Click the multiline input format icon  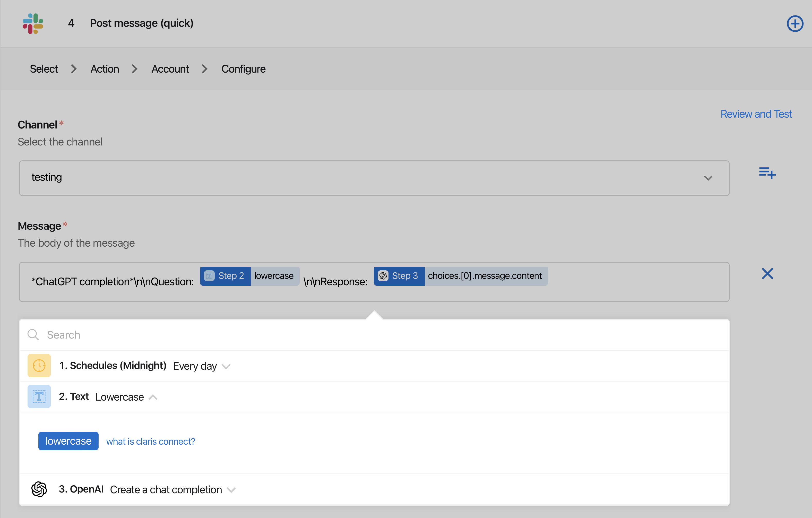point(766,172)
